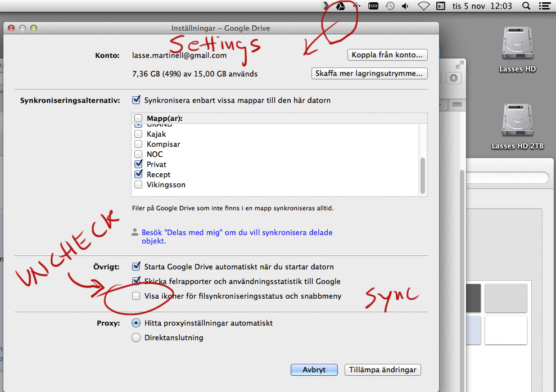Toggle the Mapp(ar) select-all checkbox
This screenshot has width=556, height=392.
point(138,118)
